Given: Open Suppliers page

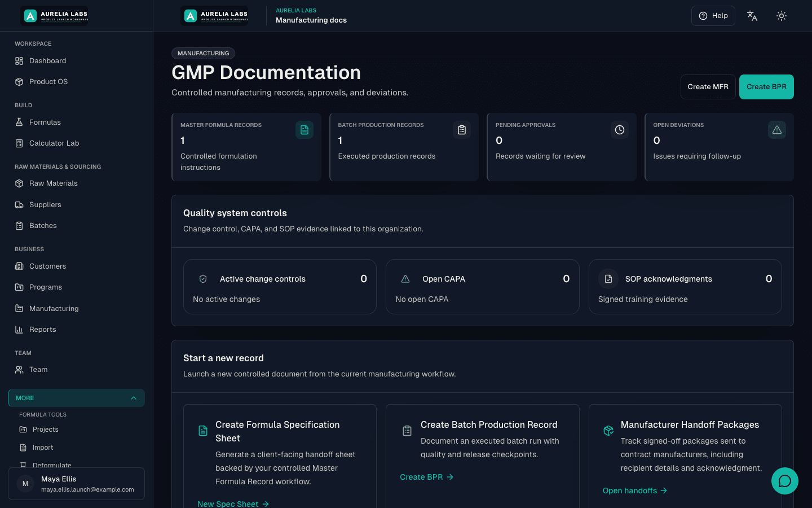Looking at the screenshot, I should coord(76,205).
